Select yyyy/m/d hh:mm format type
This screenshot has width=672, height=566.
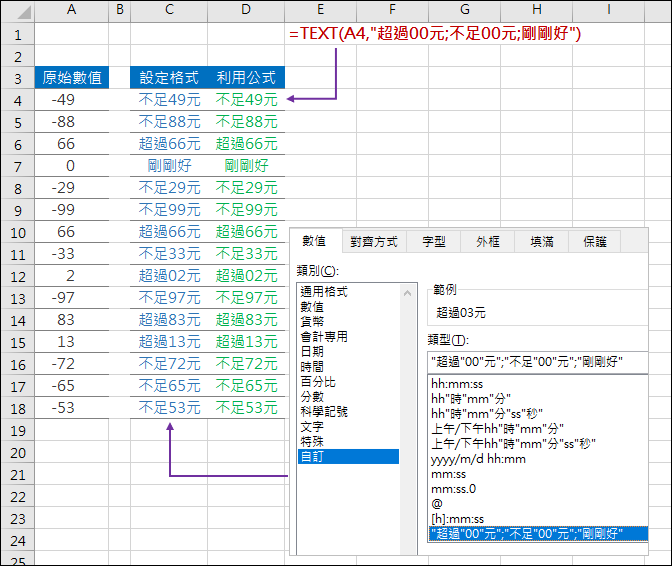click(538, 459)
